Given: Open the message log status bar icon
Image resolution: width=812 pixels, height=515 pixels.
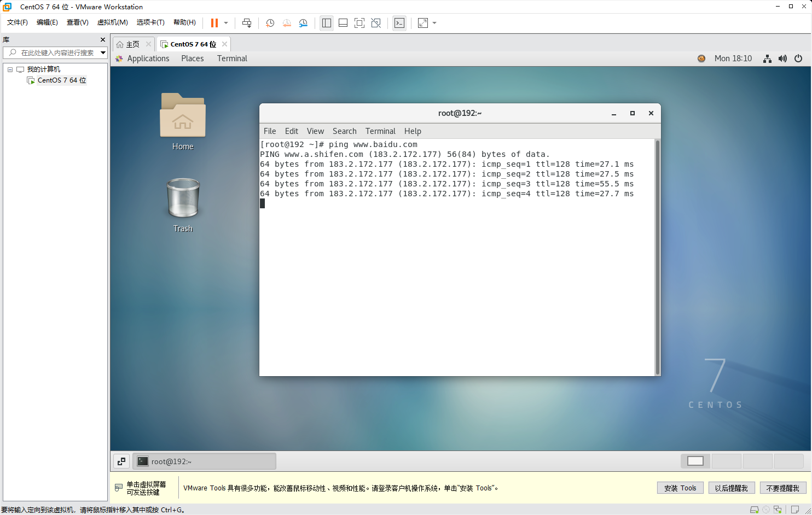Looking at the screenshot, I should 795,510.
